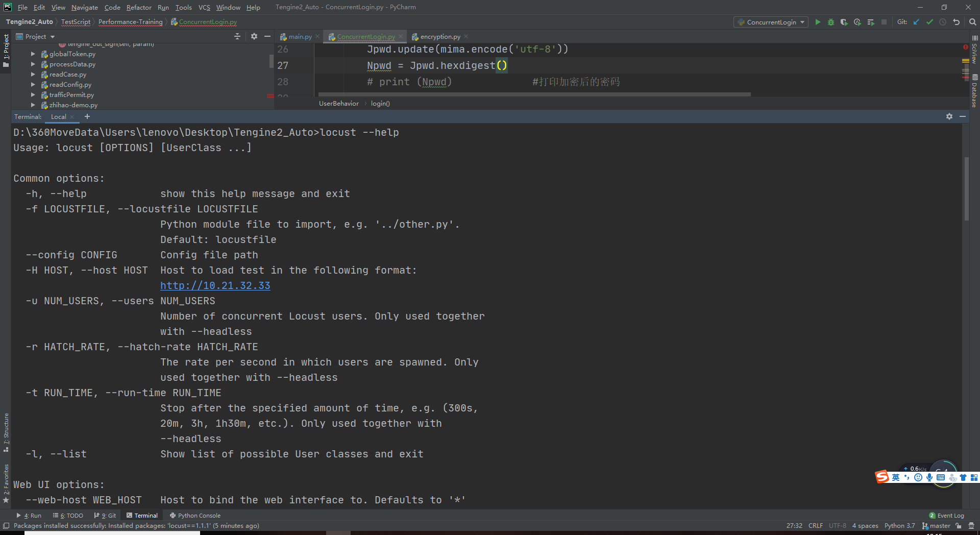Open the Project view selector dropdown
Viewport: 980px width, 535px height.
pyautogui.click(x=36, y=36)
